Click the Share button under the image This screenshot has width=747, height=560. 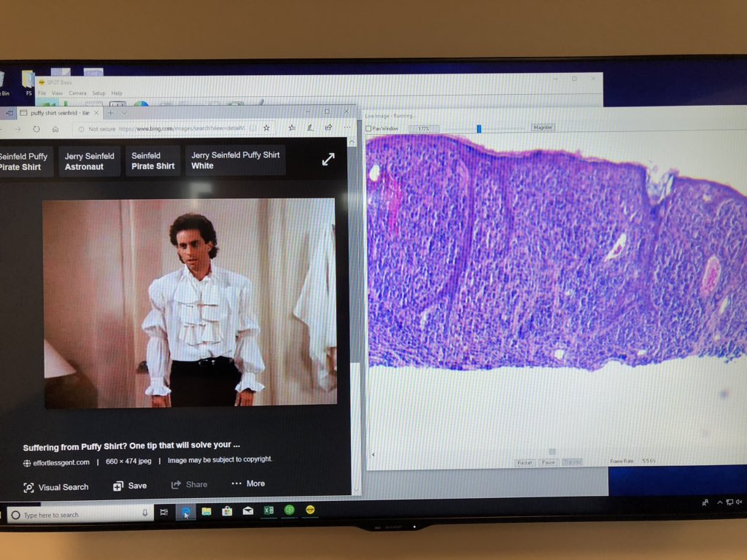click(x=189, y=484)
